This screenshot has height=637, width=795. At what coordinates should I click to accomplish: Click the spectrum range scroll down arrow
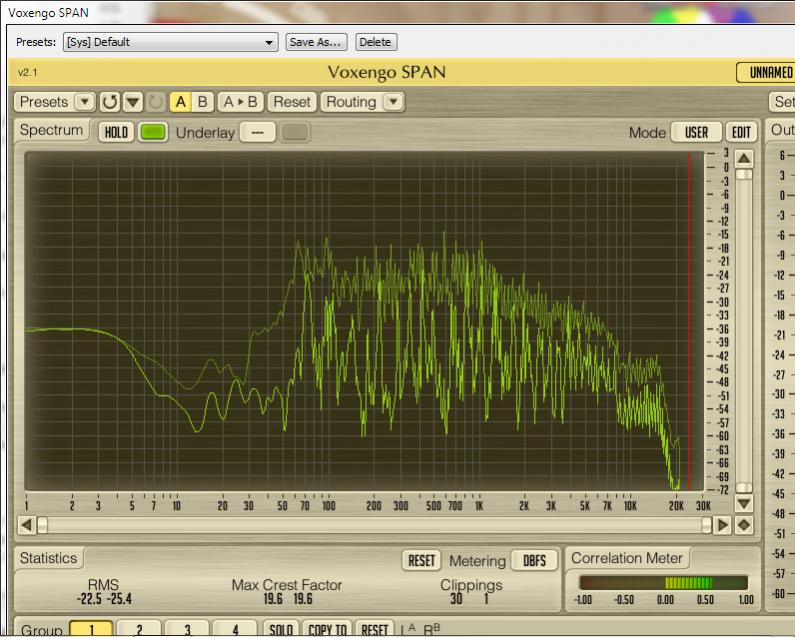(744, 504)
